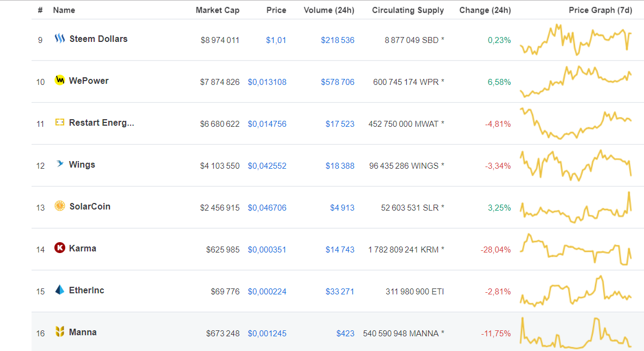The width and height of the screenshot is (644, 351).
Task: Click Karma volume $14 743
Action: click(339, 250)
